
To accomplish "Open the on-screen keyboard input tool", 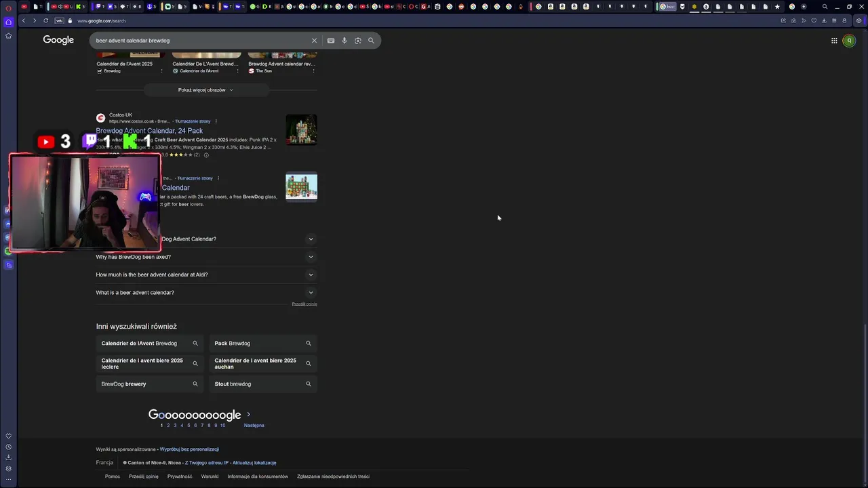I will [x=331, y=41].
